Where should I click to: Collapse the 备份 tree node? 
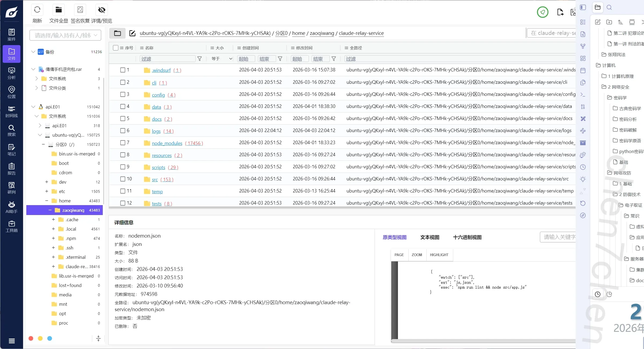pyautogui.click(x=33, y=52)
